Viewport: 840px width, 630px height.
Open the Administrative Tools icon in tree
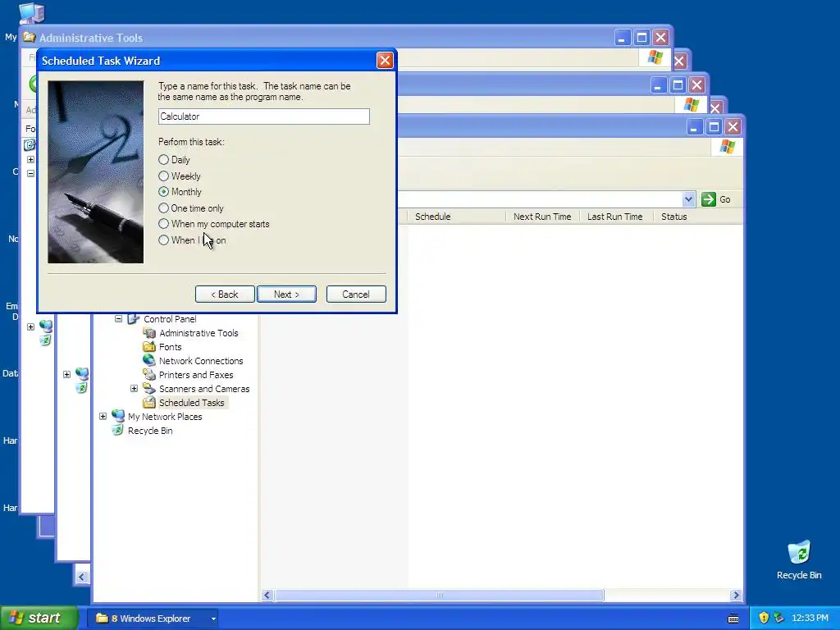149,333
